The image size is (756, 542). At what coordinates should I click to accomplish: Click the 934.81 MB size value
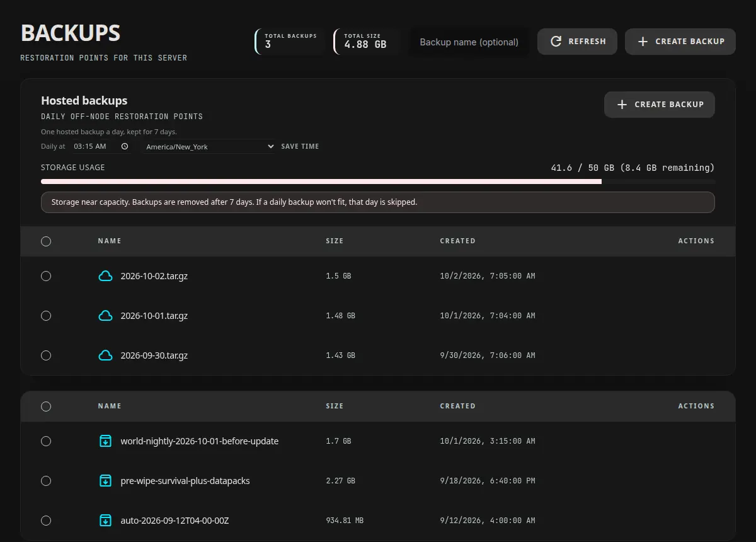coord(345,521)
